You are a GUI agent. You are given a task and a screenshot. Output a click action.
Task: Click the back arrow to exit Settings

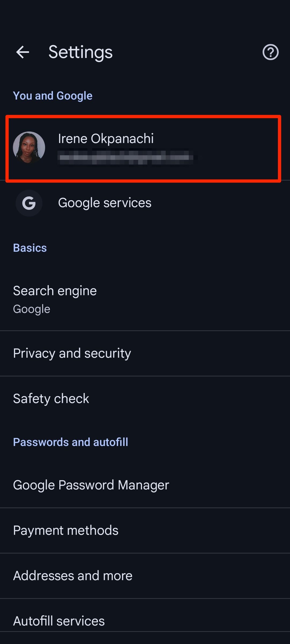tap(23, 52)
